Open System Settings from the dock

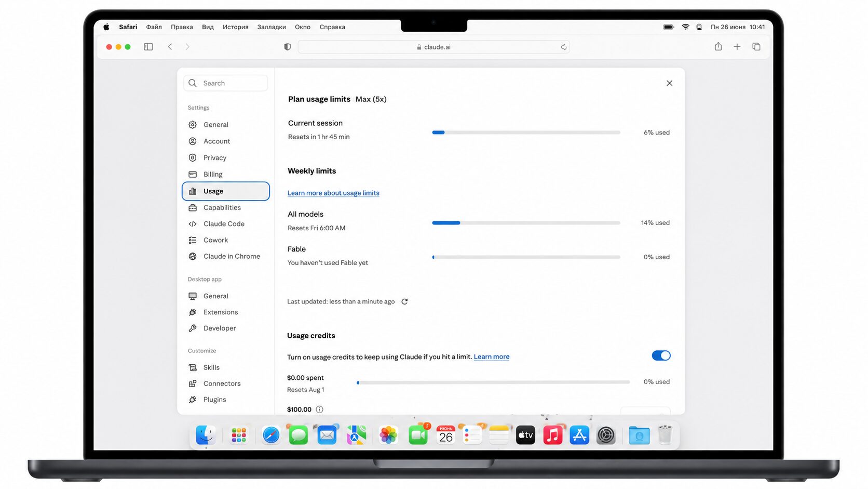tap(606, 435)
